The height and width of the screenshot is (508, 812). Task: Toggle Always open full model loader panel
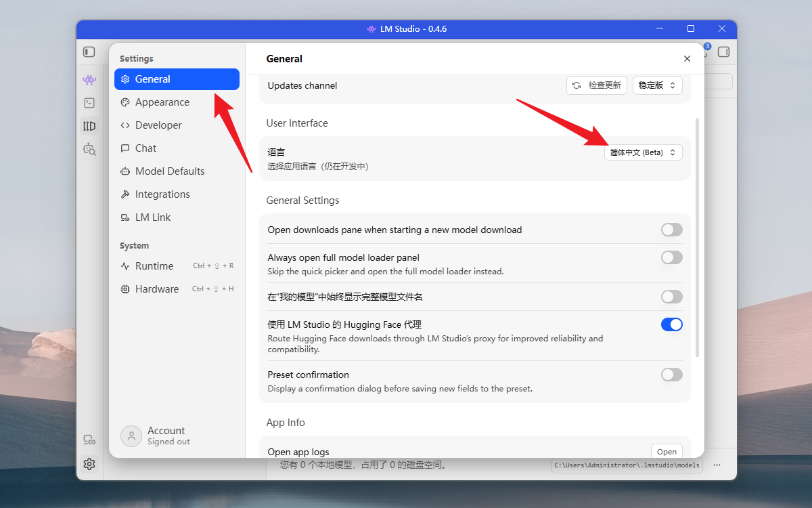[x=671, y=257]
